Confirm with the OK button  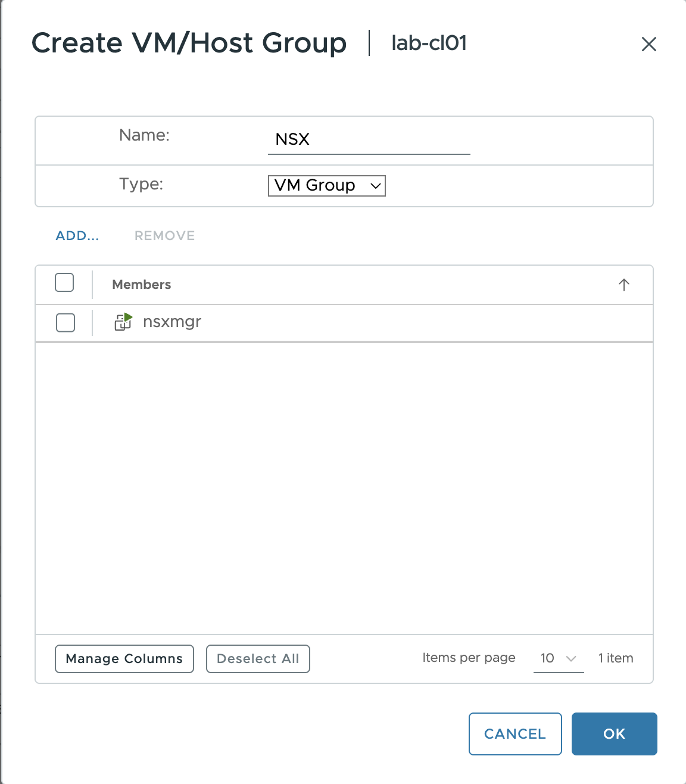tap(614, 734)
